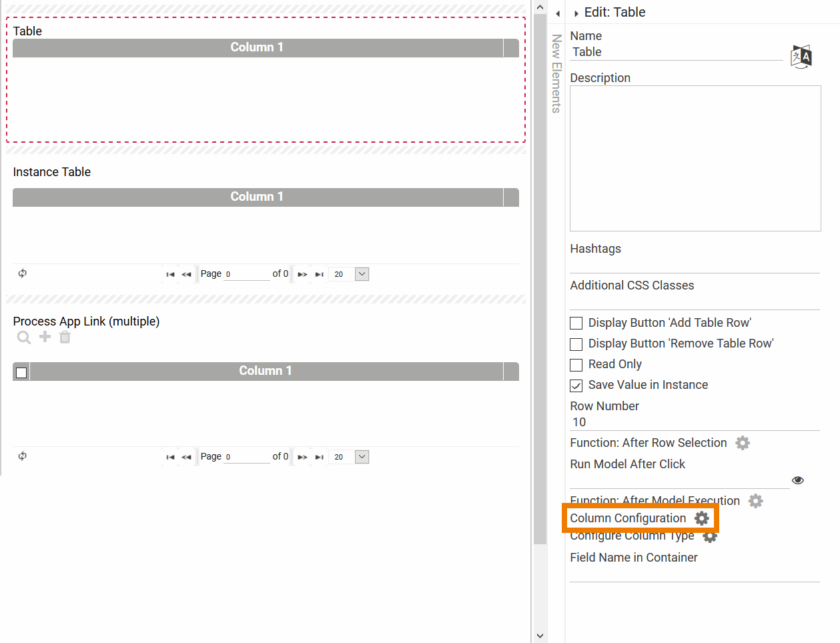
Task: Enable Display Button 'Remove Table Row'
Action: coord(576,344)
